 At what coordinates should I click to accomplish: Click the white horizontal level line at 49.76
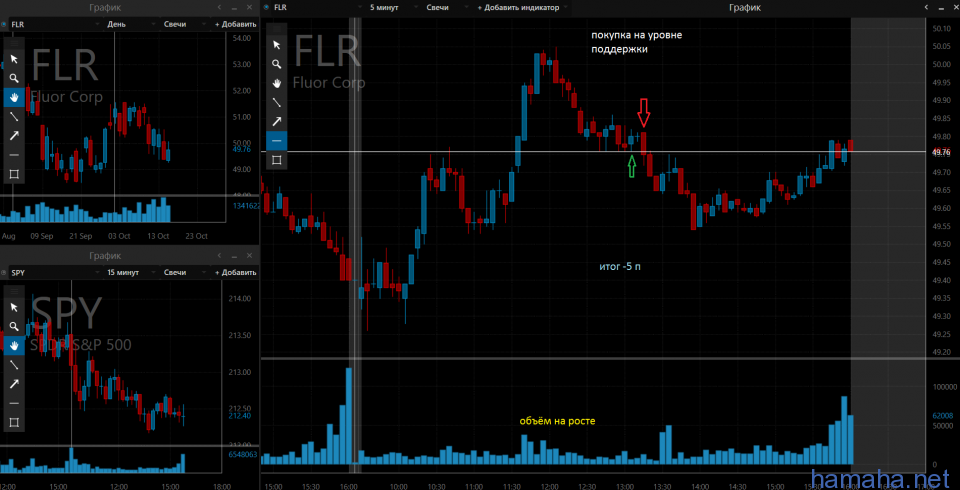[594, 151]
